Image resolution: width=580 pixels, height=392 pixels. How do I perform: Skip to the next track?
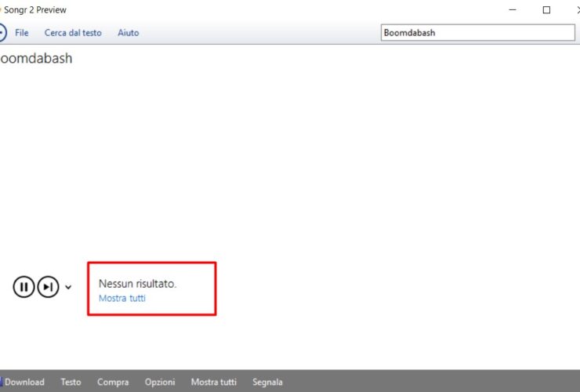pyautogui.click(x=49, y=287)
